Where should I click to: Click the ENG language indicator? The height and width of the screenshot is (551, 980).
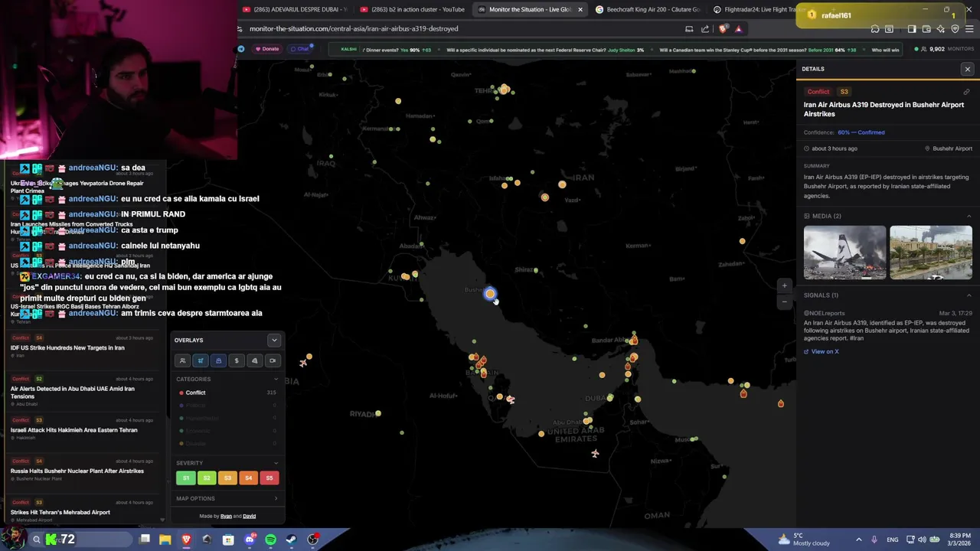click(x=893, y=540)
